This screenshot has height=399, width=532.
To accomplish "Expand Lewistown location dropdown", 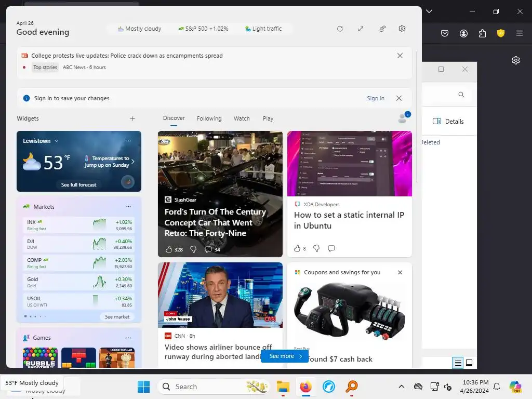I will pyautogui.click(x=57, y=141).
